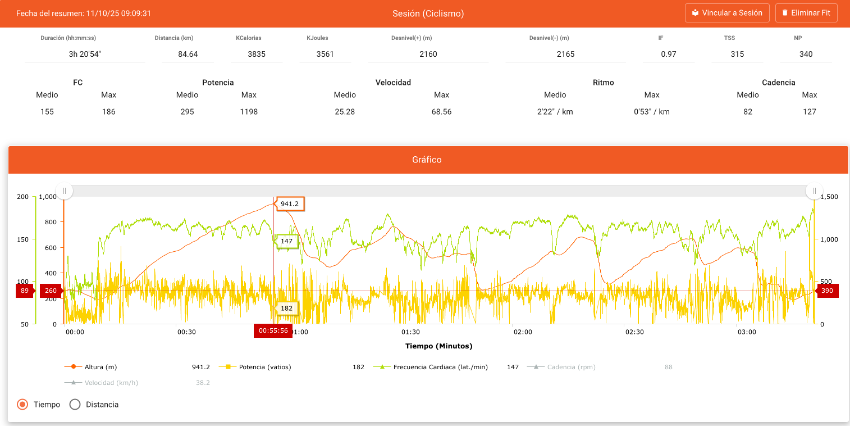Select the Tiempo radio option

coord(23,404)
